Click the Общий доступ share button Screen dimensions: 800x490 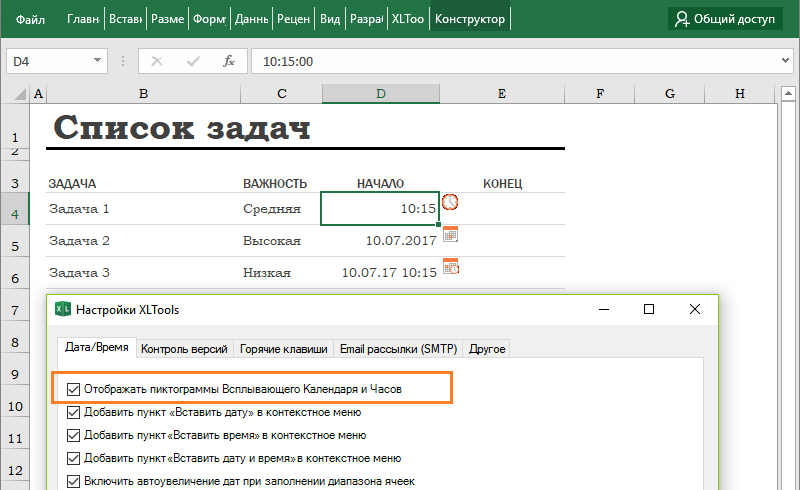726,19
